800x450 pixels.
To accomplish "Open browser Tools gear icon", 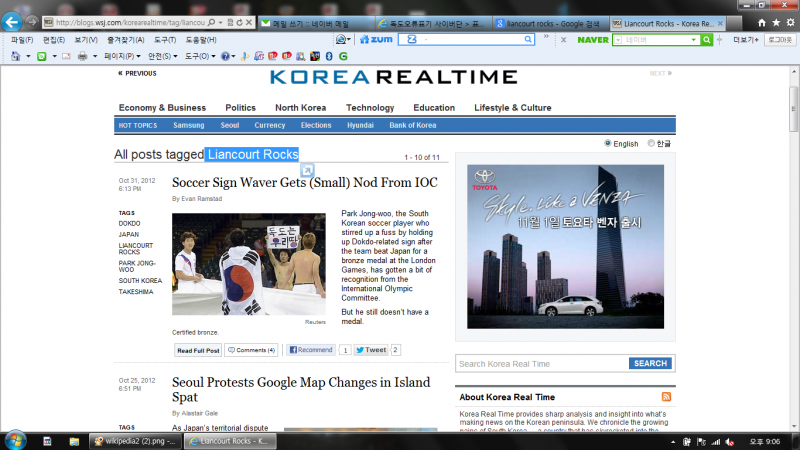I will (789, 21).
